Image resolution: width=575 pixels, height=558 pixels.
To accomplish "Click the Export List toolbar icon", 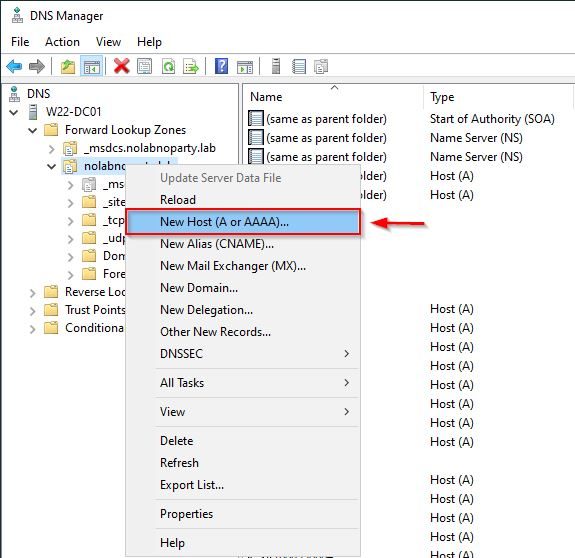I will 191,66.
